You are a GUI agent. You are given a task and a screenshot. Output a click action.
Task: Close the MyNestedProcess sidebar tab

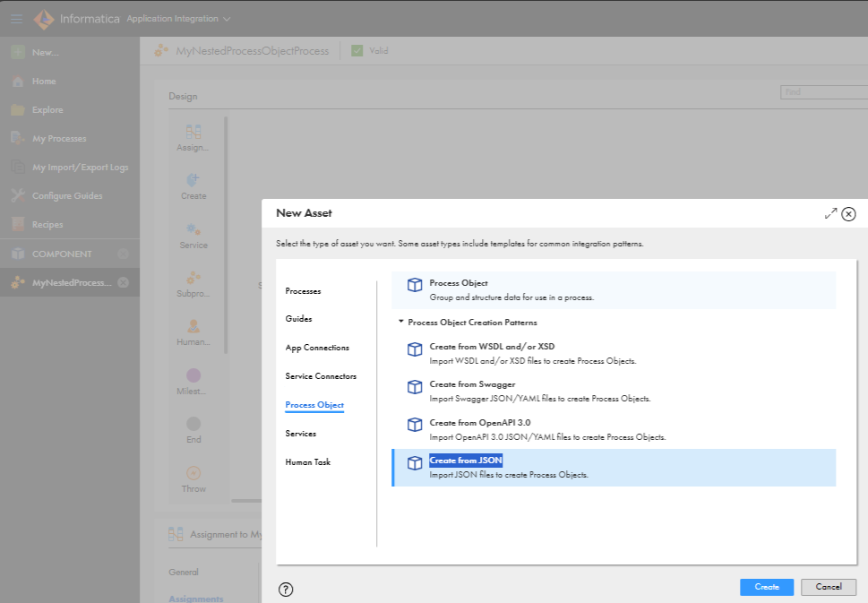tap(124, 282)
